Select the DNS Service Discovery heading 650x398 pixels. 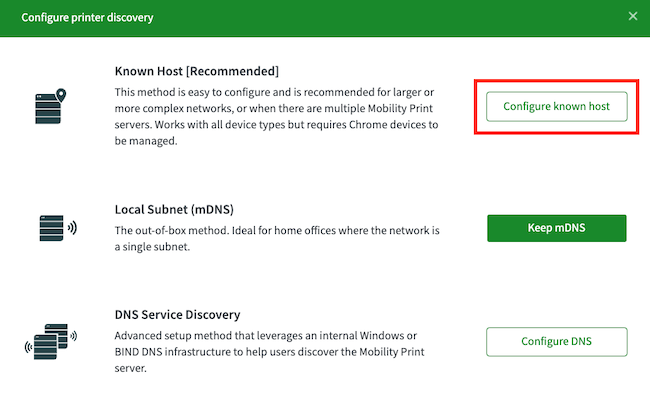177,315
